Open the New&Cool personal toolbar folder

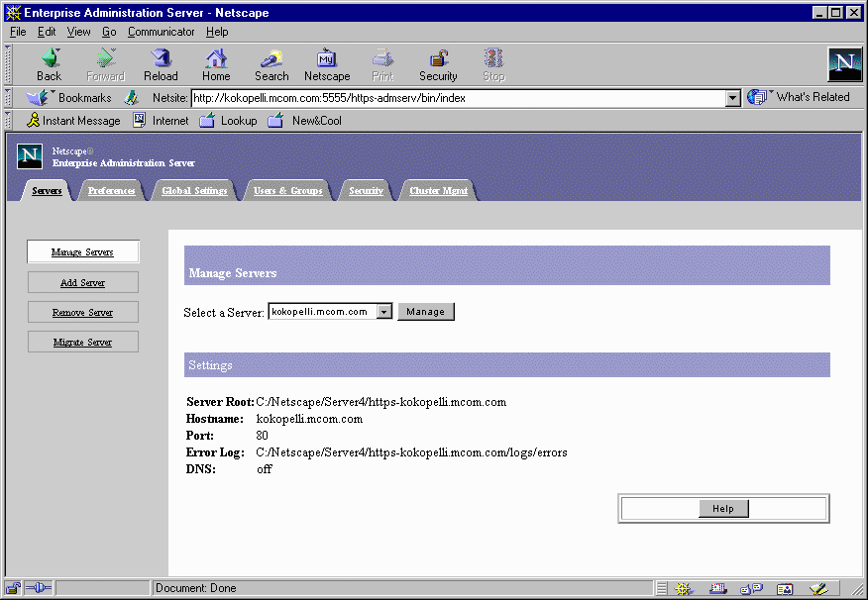[x=304, y=121]
